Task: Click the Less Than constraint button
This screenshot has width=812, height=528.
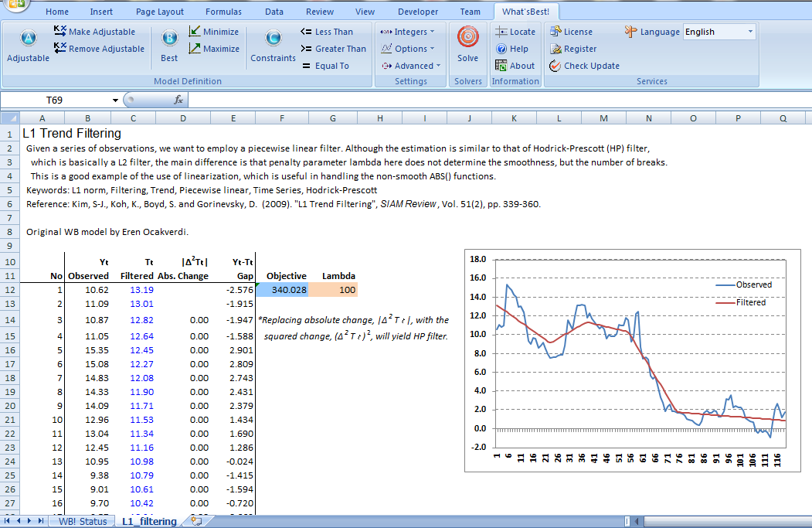Action: point(326,32)
